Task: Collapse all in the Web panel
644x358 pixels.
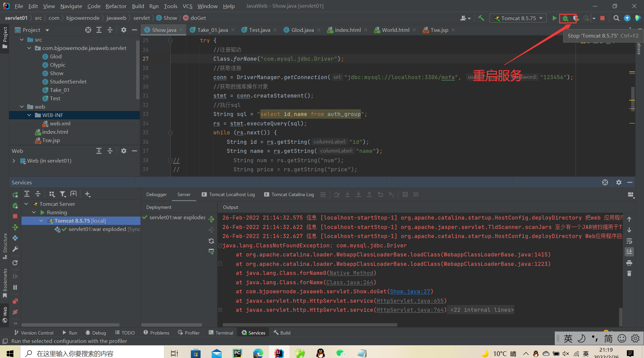Action: pyautogui.click(x=110, y=151)
